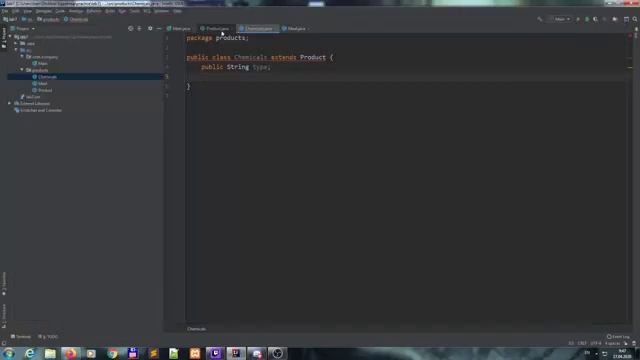The width and height of the screenshot is (640, 360).
Task: Open the Navigate menu
Action: [44, 11]
